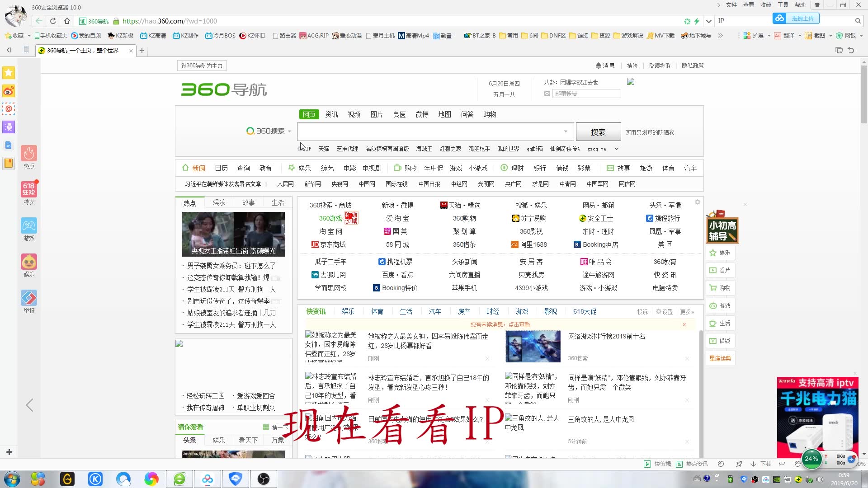Open the 翻译 dropdown arrow
Image resolution: width=868 pixels, height=488 pixels.
pyautogui.click(x=800, y=35)
